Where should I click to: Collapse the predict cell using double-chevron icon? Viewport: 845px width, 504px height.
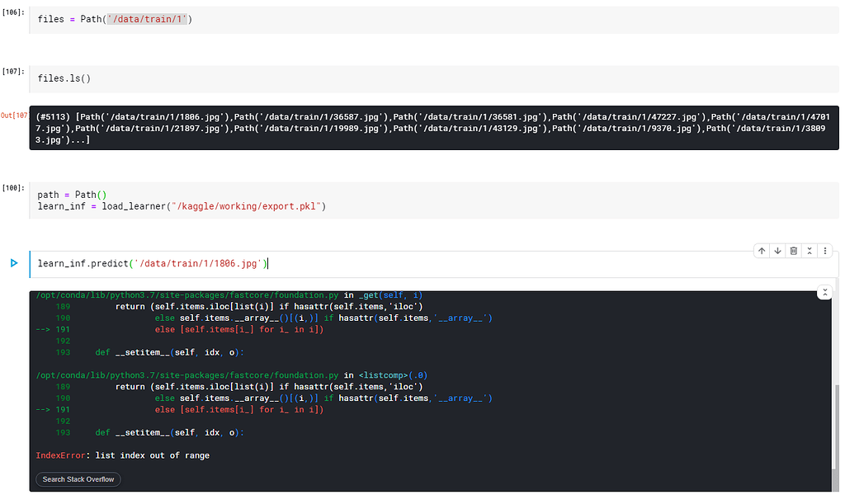[810, 250]
